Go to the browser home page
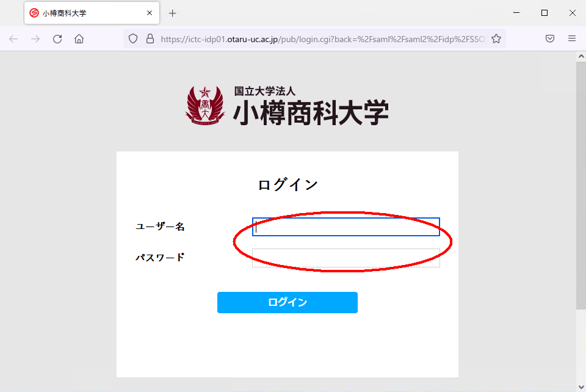This screenshot has height=392, width=586. point(79,39)
